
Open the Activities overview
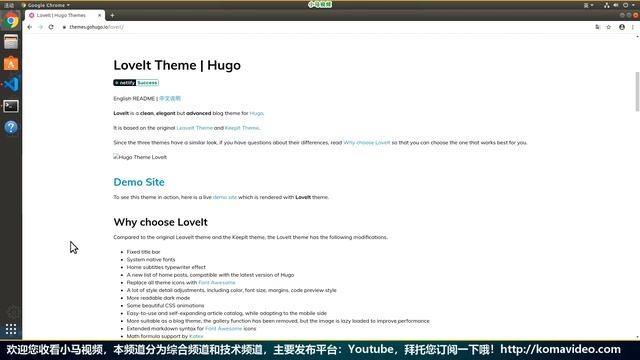coord(9,5)
